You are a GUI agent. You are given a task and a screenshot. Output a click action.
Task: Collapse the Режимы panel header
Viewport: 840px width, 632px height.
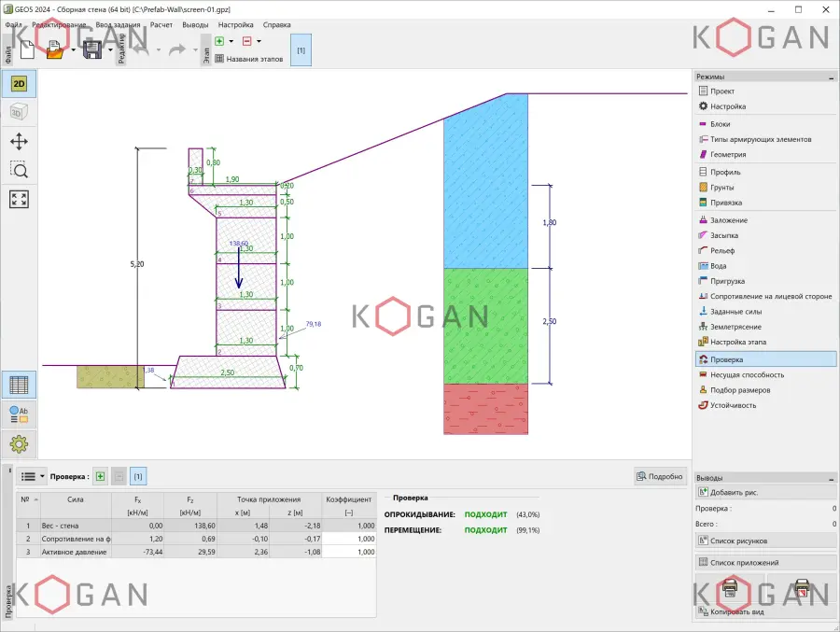(831, 77)
